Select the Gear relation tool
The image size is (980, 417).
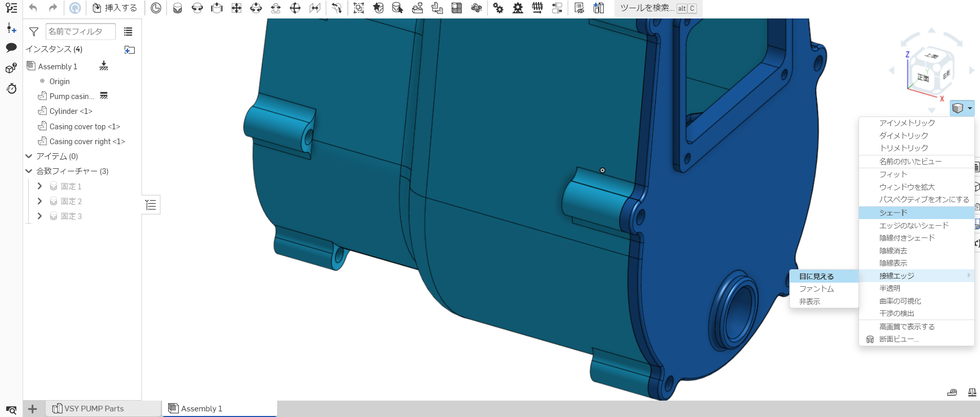pyautogui.click(x=498, y=8)
